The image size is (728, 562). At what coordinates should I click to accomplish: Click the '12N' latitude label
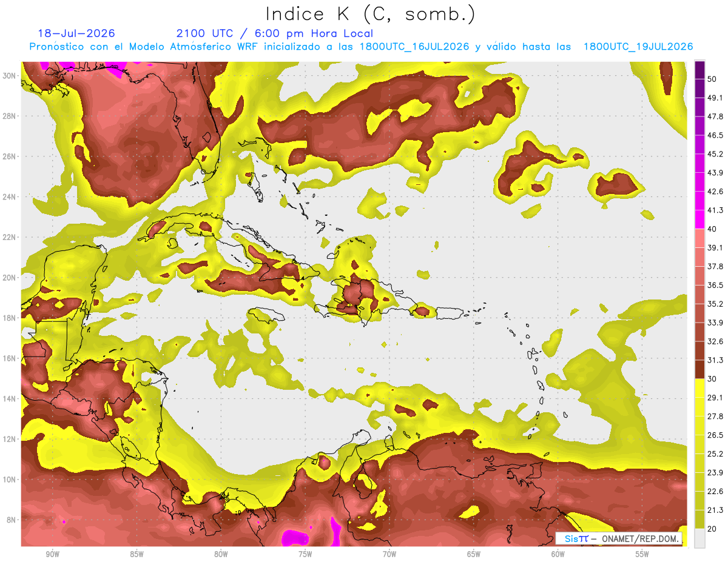[x=10, y=439]
